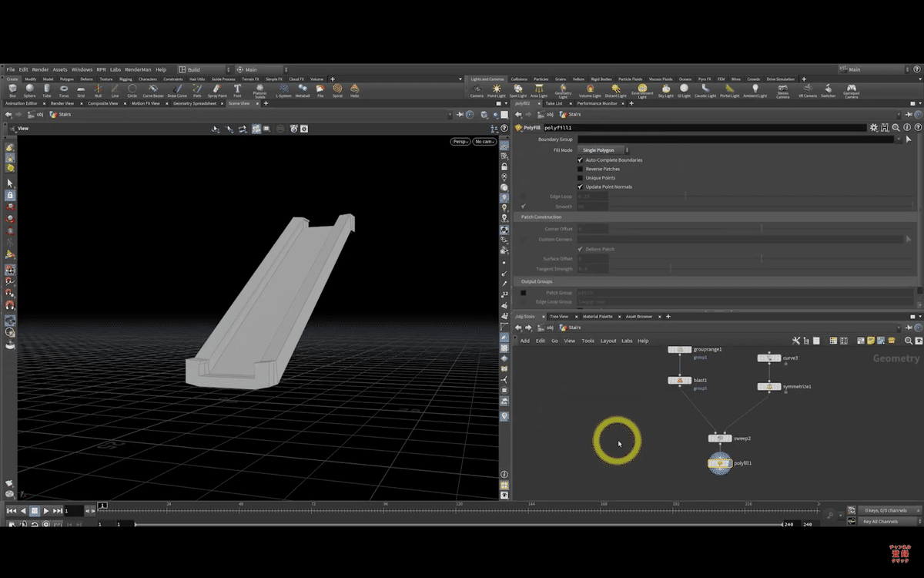Select the Null shelf tool
This screenshot has width=924, height=578.
98,90
